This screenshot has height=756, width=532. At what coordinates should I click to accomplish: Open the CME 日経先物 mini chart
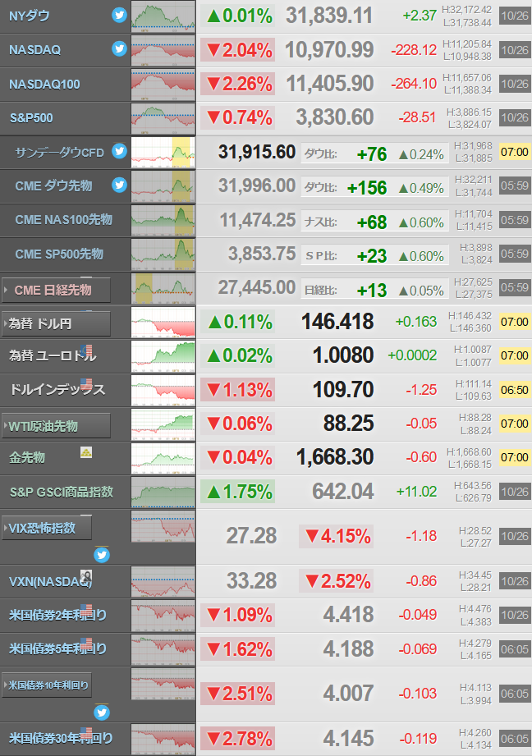click(x=163, y=288)
